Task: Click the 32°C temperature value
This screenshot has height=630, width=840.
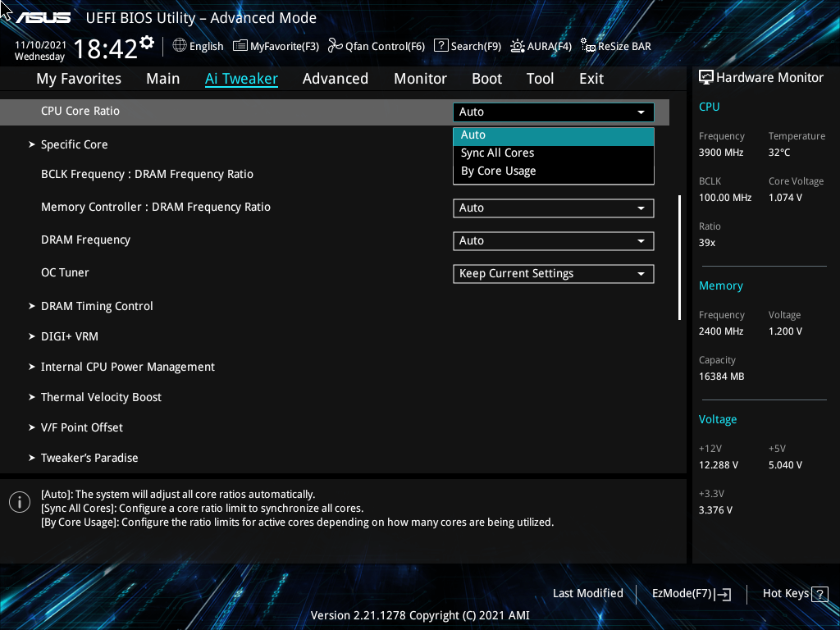Action: [779, 153]
